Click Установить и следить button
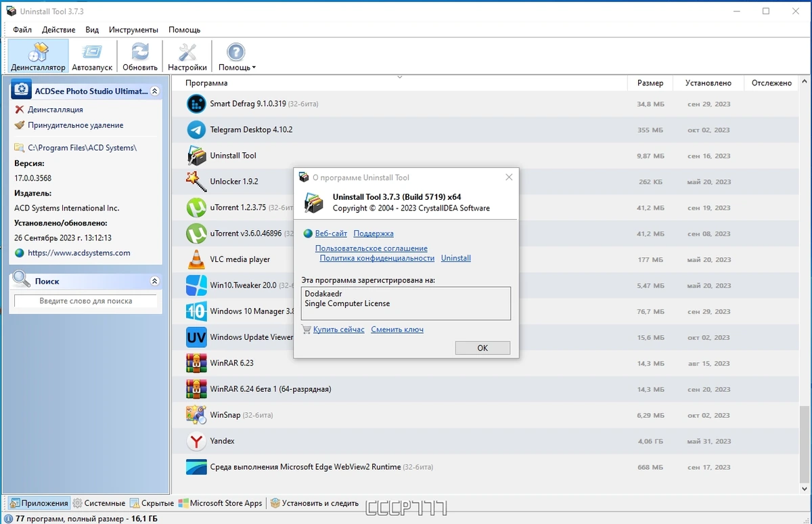812x524 pixels. coord(315,503)
